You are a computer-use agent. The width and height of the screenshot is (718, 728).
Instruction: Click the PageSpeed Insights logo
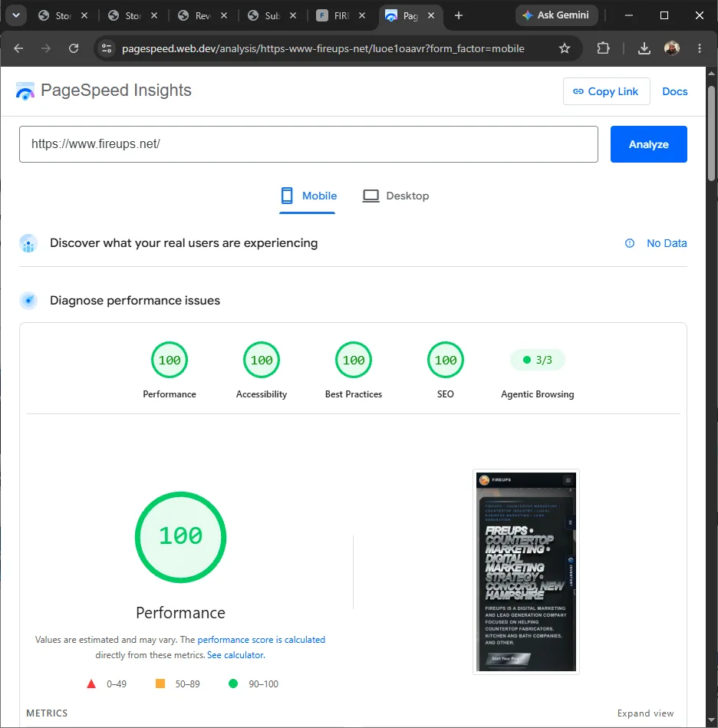[104, 91]
